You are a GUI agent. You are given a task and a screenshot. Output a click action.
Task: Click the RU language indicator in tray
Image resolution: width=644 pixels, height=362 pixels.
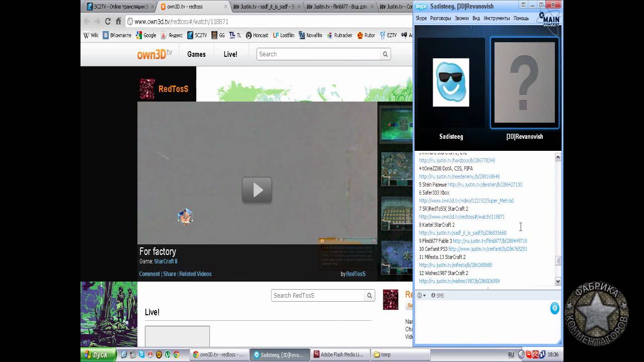tap(511, 354)
